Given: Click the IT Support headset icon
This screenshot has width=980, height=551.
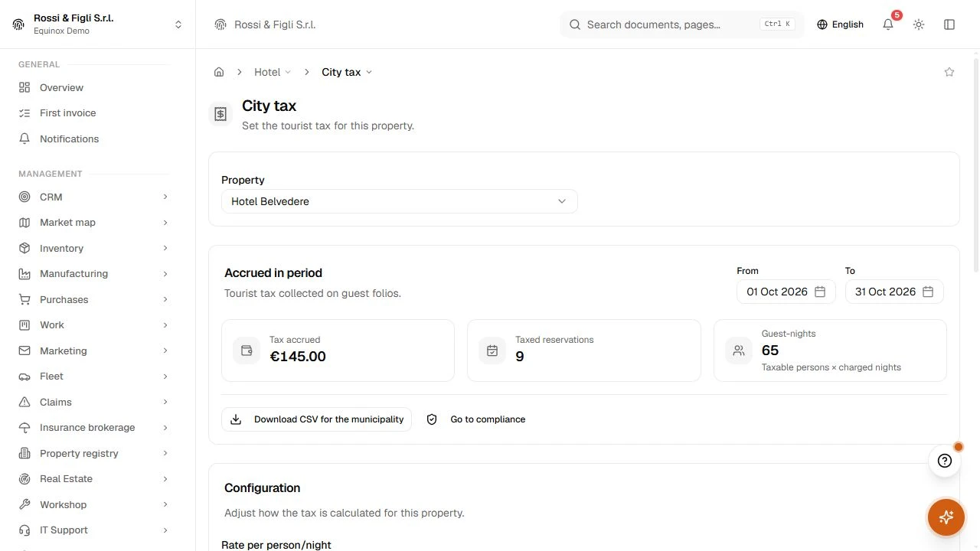Looking at the screenshot, I should 24,530.
